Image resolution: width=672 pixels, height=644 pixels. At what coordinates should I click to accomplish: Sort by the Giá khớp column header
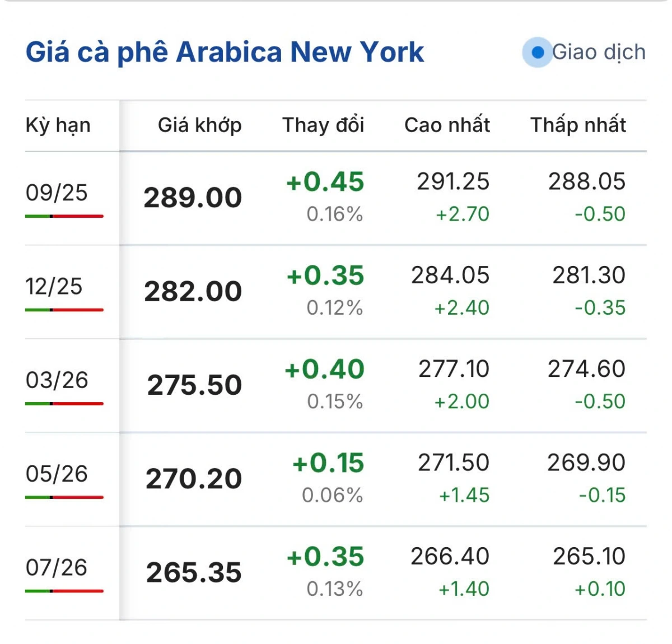[x=199, y=125]
